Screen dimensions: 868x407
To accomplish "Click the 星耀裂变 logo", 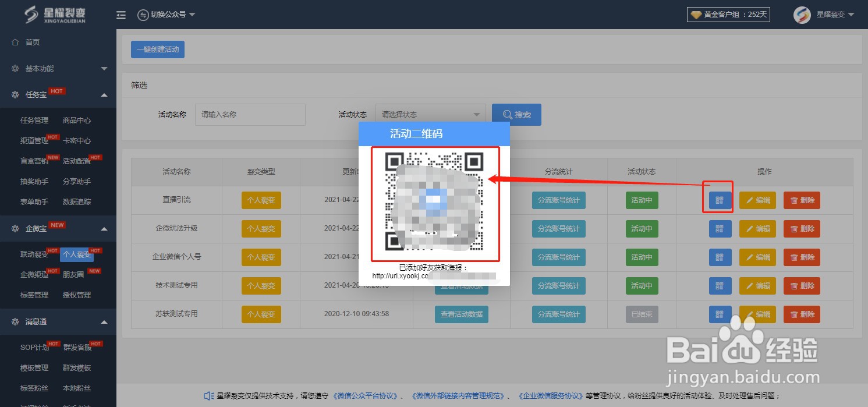I will [x=56, y=15].
